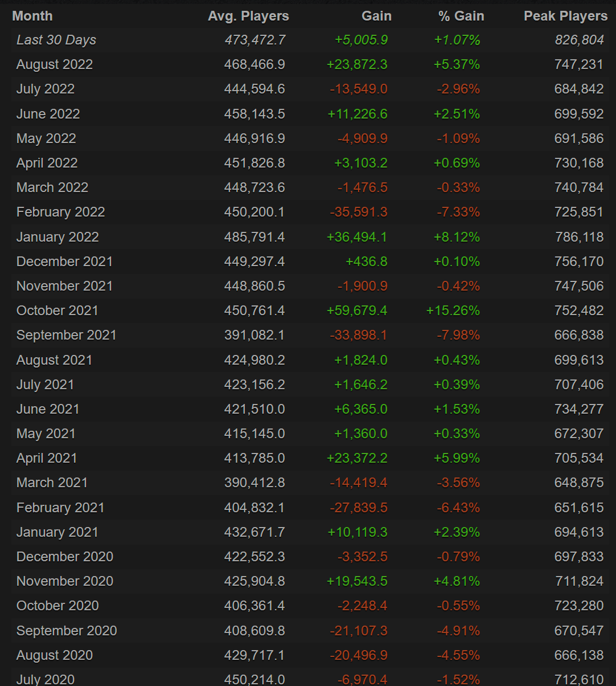Viewport: 616px width, 686px height.
Task: Click the % Gain column header
Action: click(x=461, y=16)
